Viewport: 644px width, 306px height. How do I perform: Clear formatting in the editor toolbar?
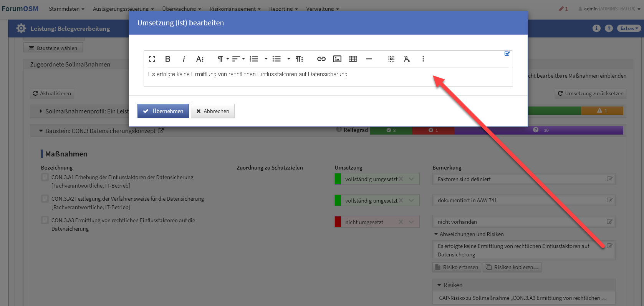407,59
